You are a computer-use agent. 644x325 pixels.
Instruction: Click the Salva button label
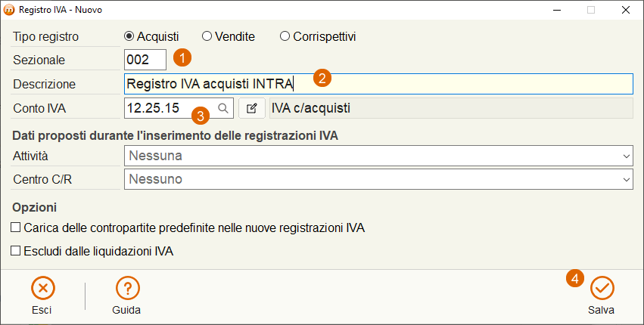602,310
